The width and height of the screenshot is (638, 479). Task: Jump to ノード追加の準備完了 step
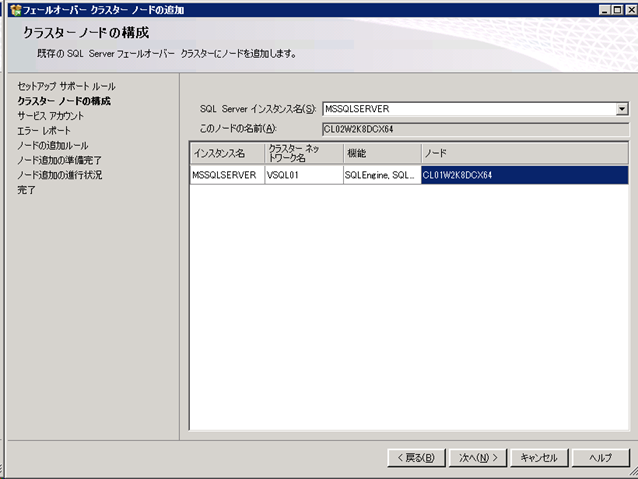point(59,160)
